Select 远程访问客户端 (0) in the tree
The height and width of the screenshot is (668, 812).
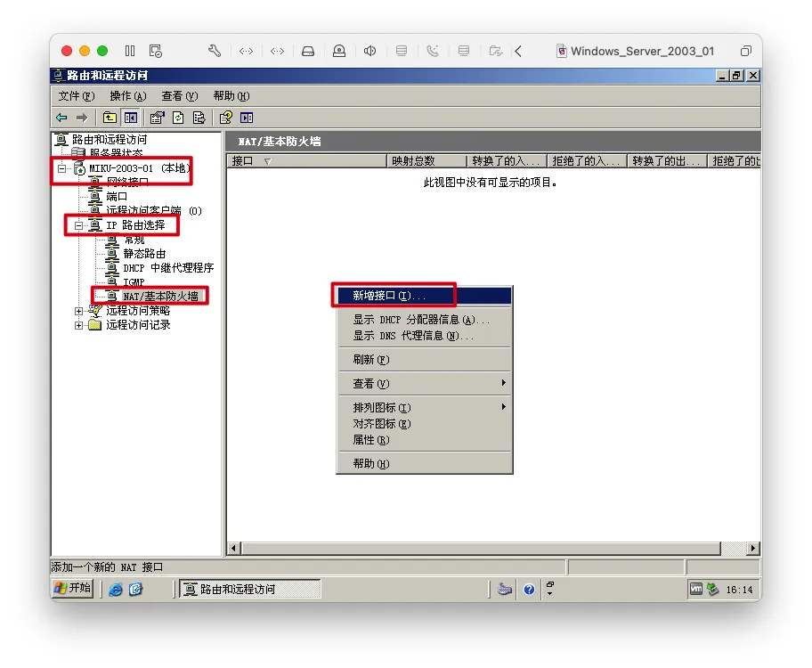(x=154, y=210)
